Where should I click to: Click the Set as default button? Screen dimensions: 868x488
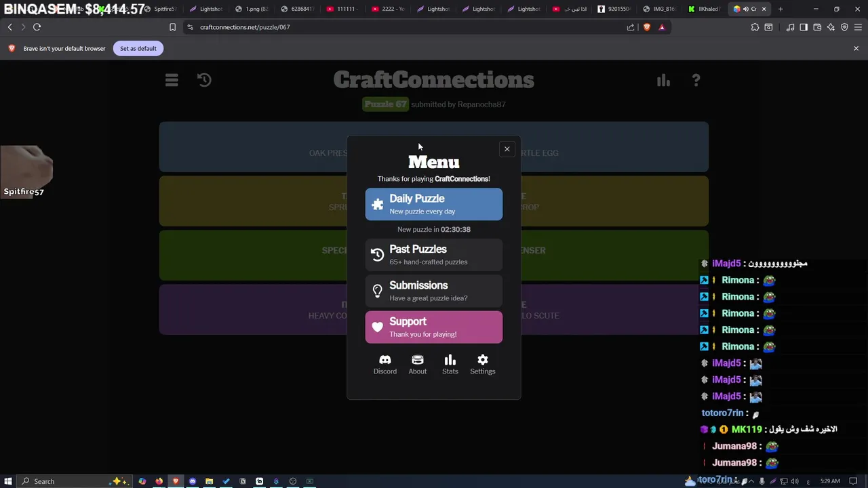click(x=138, y=48)
